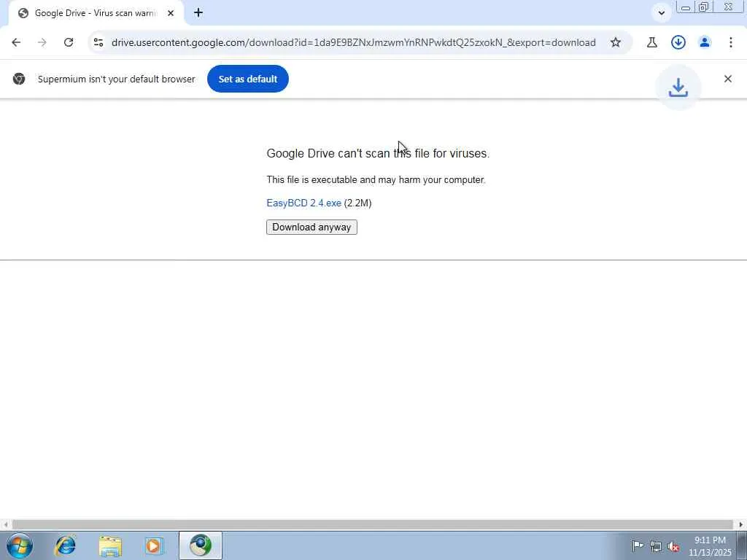Click 'Supermium isn't your default browser' text
747x560 pixels.
(116, 79)
